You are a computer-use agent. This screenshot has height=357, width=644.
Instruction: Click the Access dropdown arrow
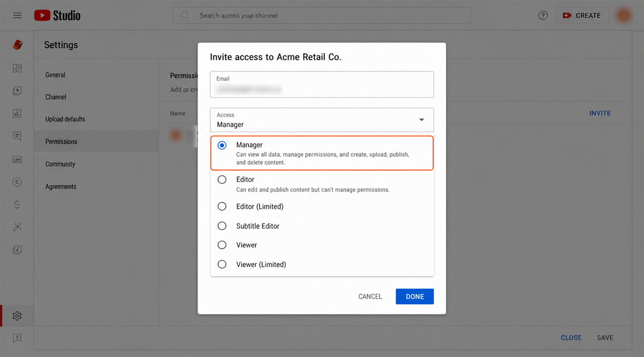[x=422, y=120]
